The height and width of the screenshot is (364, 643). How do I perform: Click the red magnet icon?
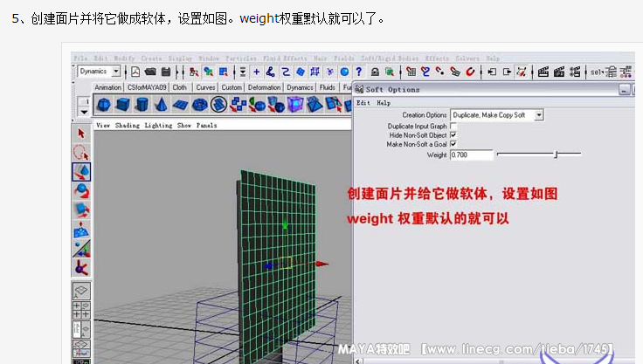tap(470, 72)
